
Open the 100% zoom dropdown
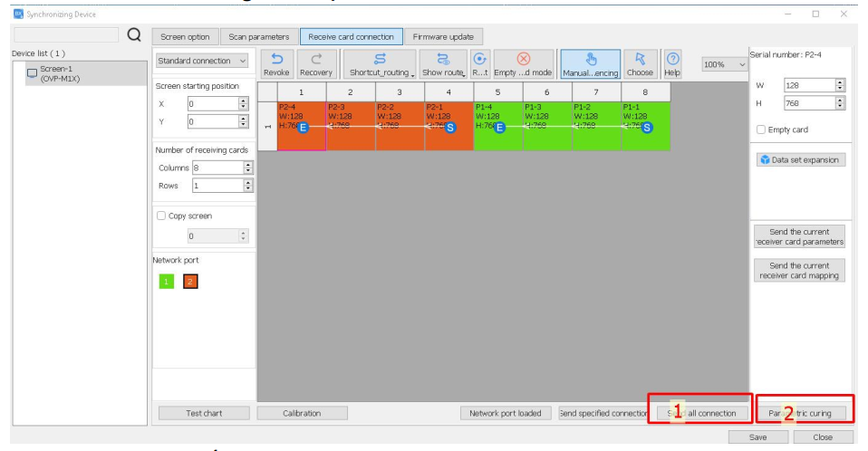point(725,64)
